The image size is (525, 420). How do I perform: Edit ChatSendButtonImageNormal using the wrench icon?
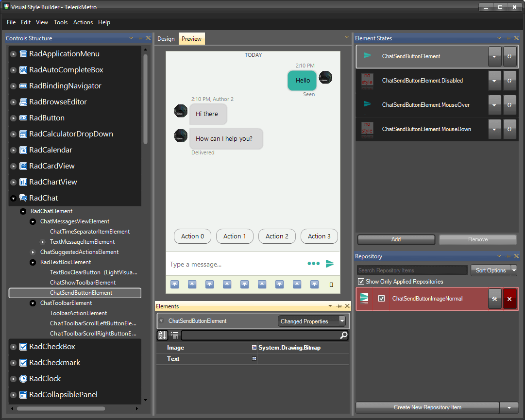point(495,299)
